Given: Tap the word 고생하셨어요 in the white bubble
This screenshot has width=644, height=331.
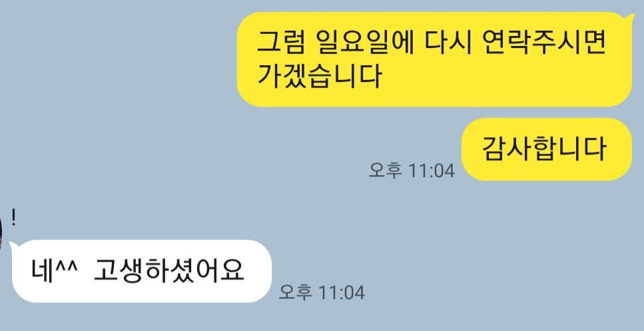Looking at the screenshot, I should (168, 270).
